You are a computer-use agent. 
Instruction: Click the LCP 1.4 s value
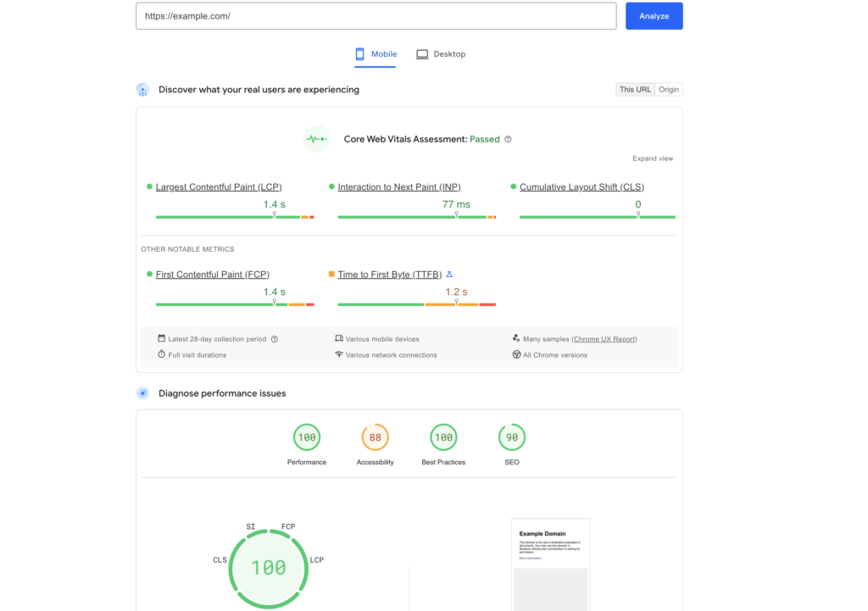click(274, 204)
